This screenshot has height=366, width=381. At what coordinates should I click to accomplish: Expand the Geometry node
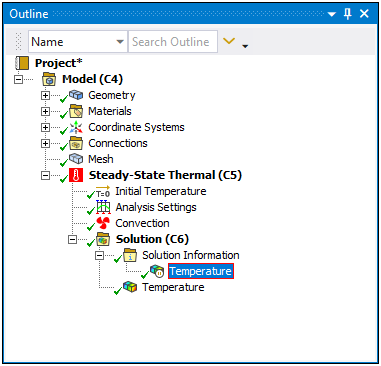45,95
